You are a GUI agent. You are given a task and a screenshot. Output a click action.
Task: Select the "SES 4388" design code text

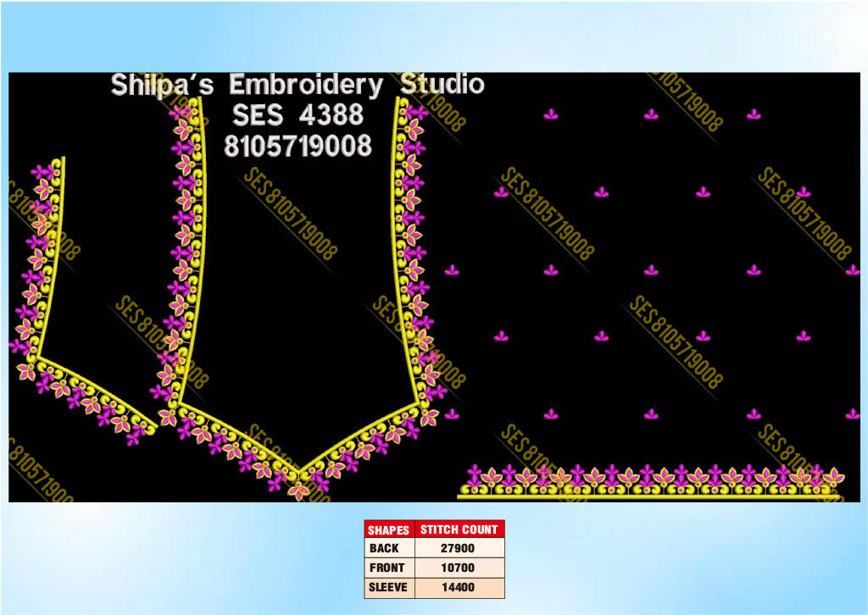tap(298, 115)
